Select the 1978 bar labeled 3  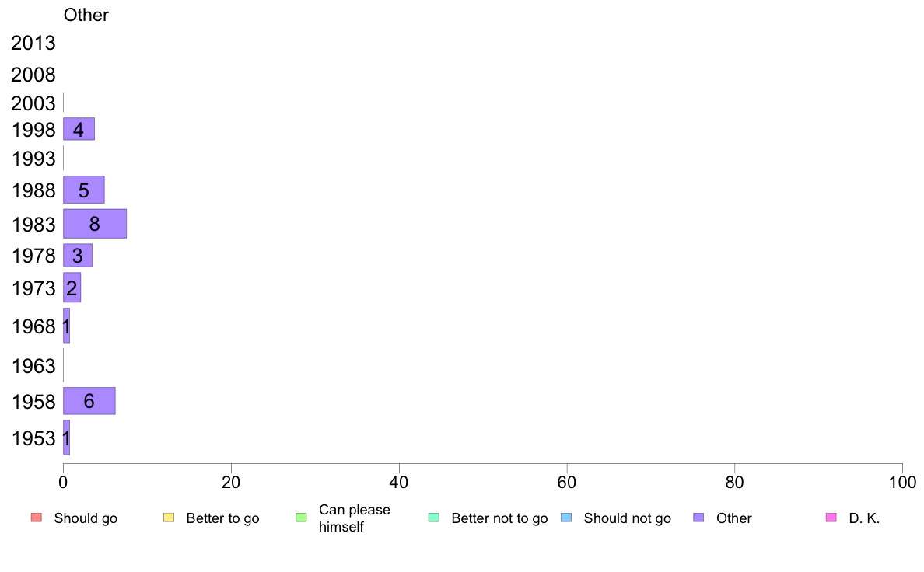click(x=78, y=256)
